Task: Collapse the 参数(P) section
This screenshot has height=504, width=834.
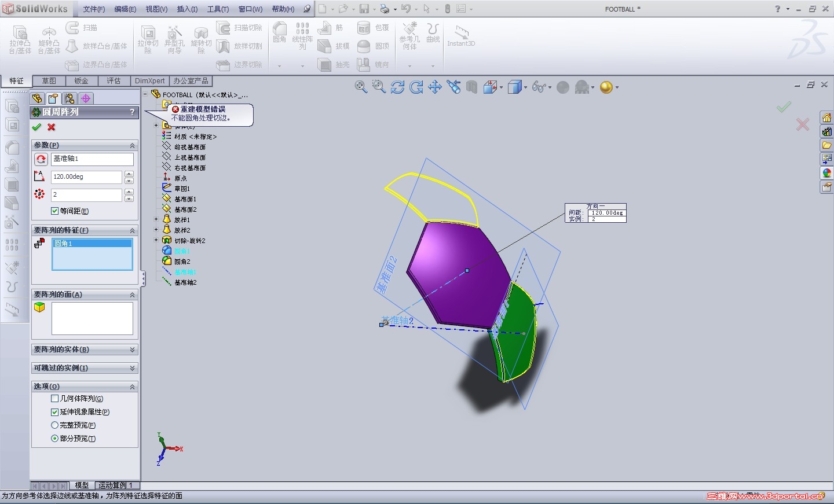Action: (132, 145)
